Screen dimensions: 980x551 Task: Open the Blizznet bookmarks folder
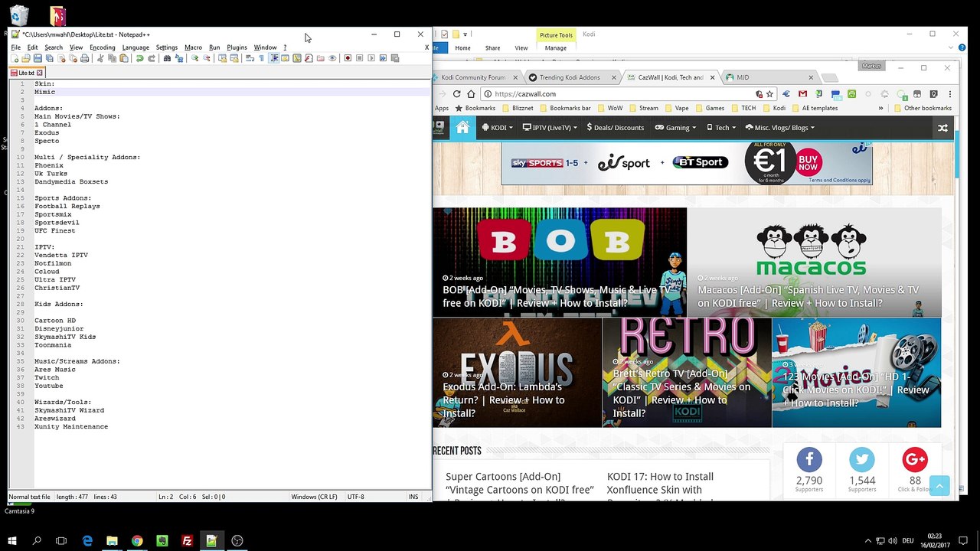pos(516,108)
